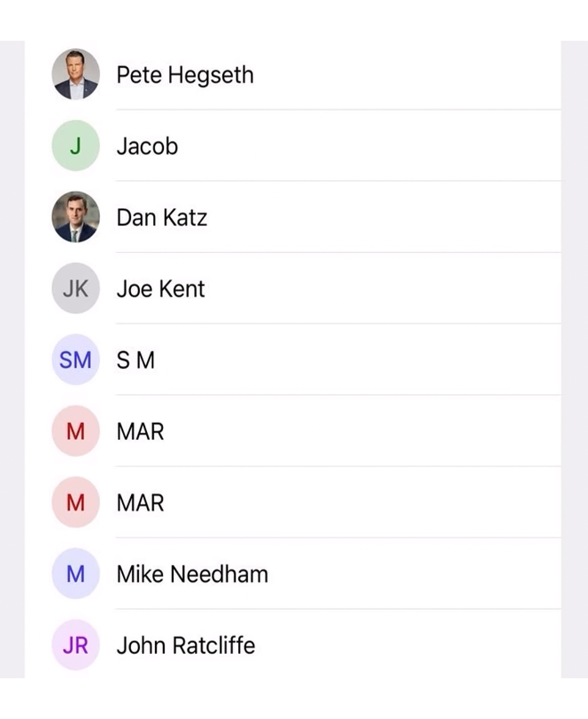Viewport: 588px width, 719px height.
Task: Click the green J avatar for Jacob
Action: [x=76, y=146]
